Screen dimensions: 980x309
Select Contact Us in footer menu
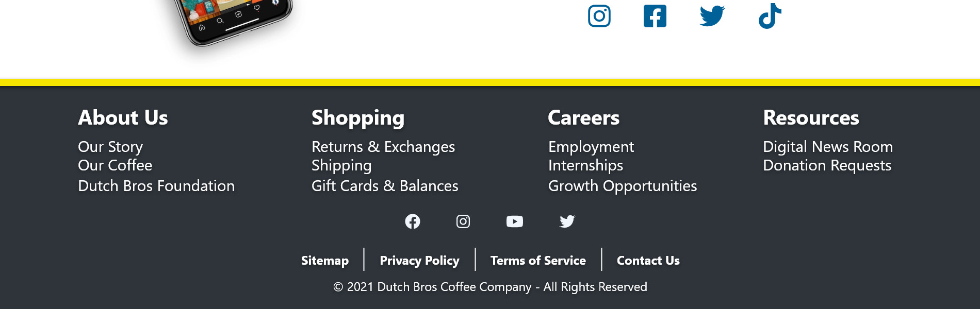(x=648, y=261)
